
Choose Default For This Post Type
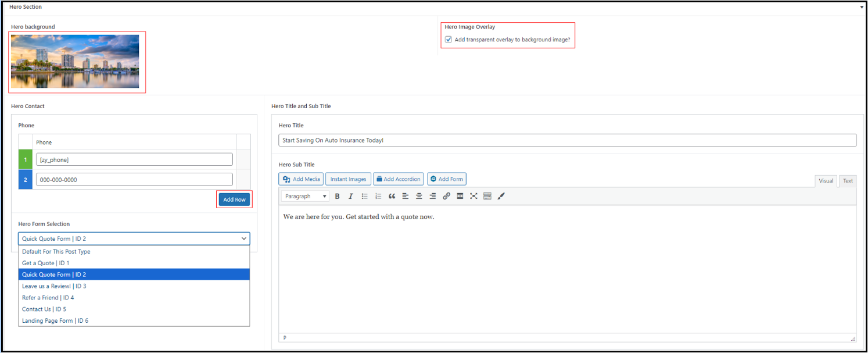[x=134, y=252]
